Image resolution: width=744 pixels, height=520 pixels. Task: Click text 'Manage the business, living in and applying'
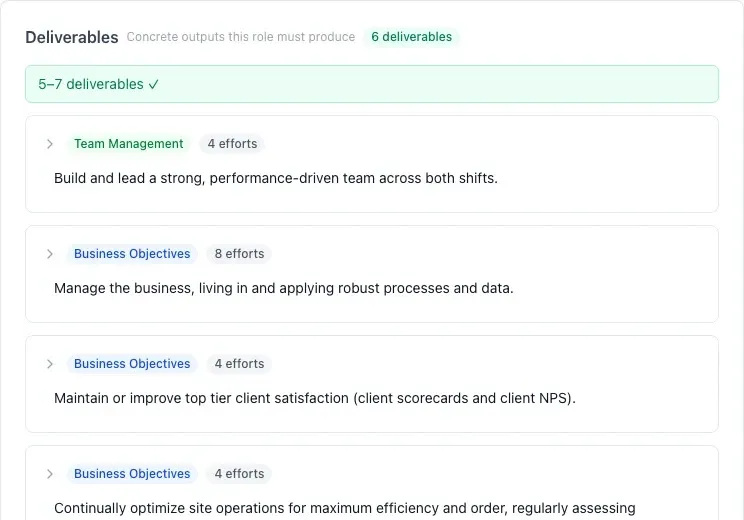[x=194, y=288]
